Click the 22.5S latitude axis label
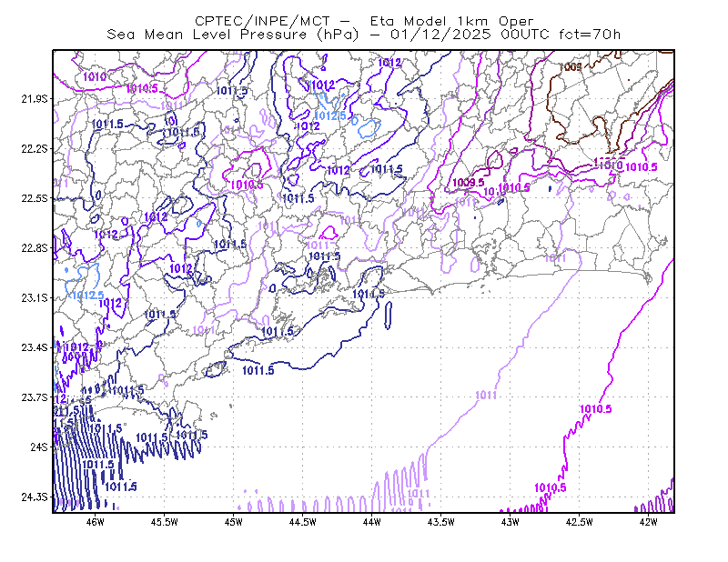 click(35, 198)
